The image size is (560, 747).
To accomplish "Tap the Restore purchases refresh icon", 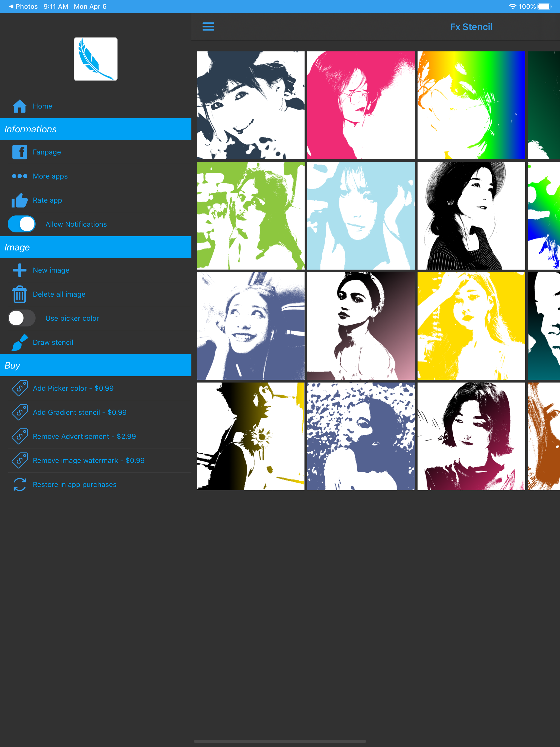I will click(x=20, y=484).
